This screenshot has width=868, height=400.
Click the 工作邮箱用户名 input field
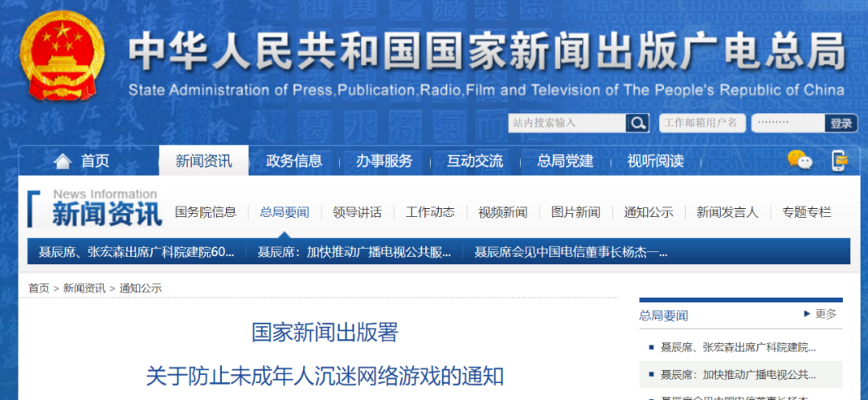pyautogui.click(x=702, y=123)
